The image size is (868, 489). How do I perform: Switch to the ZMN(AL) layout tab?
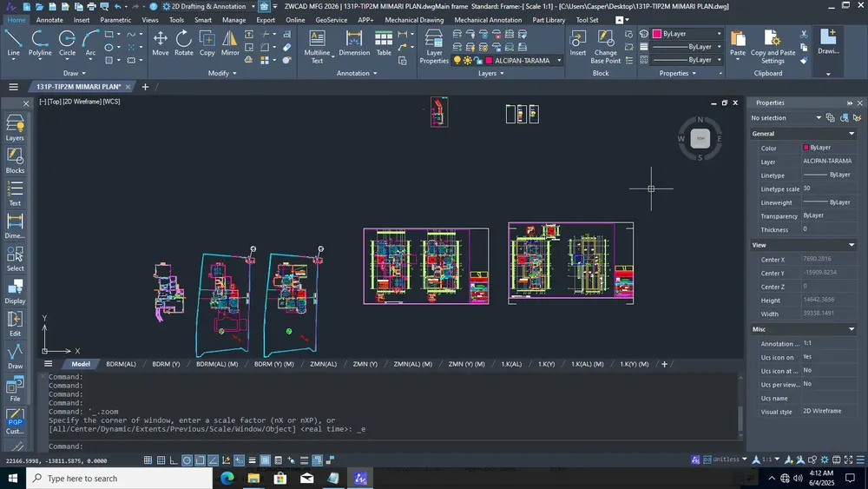[x=323, y=364]
